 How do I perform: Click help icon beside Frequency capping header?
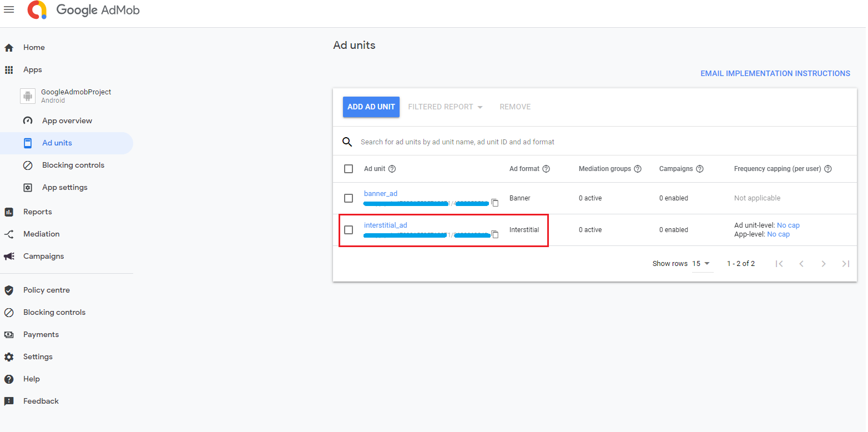click(828, 169)
